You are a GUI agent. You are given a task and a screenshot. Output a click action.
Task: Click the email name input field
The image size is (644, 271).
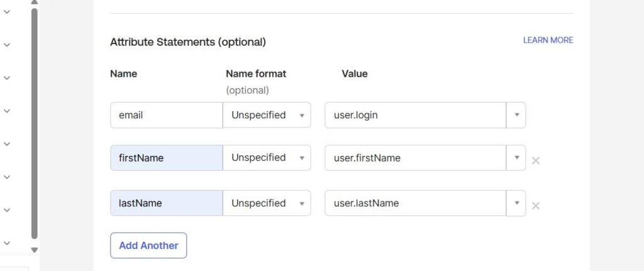166,115
